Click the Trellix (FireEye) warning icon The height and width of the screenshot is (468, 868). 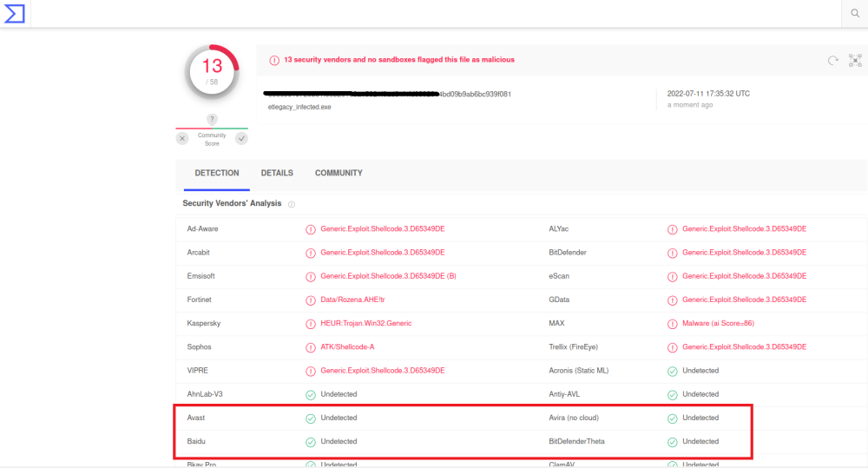(x=672, y=348)
